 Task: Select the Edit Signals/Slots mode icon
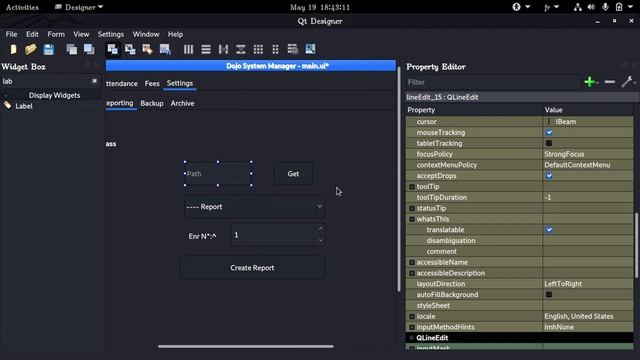coord(130,49)
